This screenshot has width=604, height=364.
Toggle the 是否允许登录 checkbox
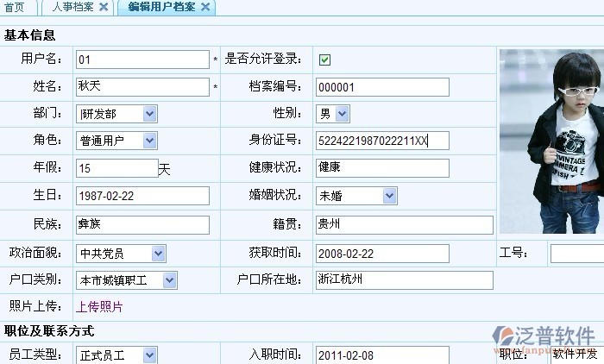pyautogui.click(x=325, y=60)
